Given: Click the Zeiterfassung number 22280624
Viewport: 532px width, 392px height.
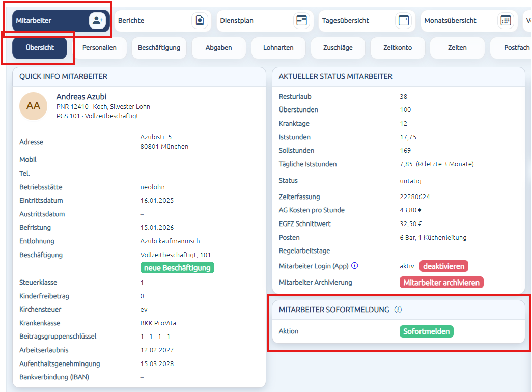Looking at the screenshot, I should coord(415,197).
